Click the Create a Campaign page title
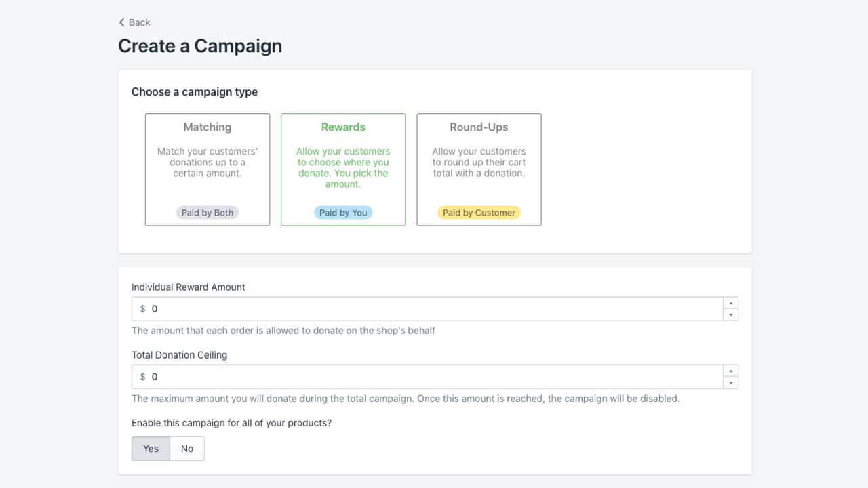 [x=200, y=45]
